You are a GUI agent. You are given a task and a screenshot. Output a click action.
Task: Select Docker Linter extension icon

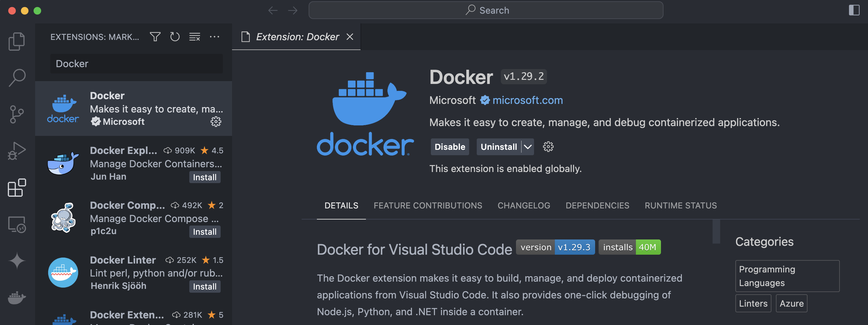coord(63,272)
